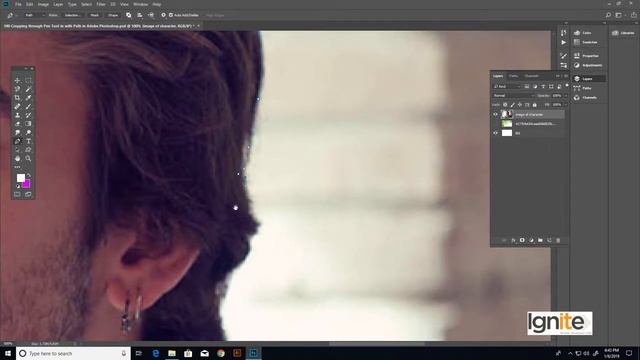The height and width of the screenshot is (360, 640).
Task: Open the Fill slider dropdown arrow
Action: (x=566, y=105)
